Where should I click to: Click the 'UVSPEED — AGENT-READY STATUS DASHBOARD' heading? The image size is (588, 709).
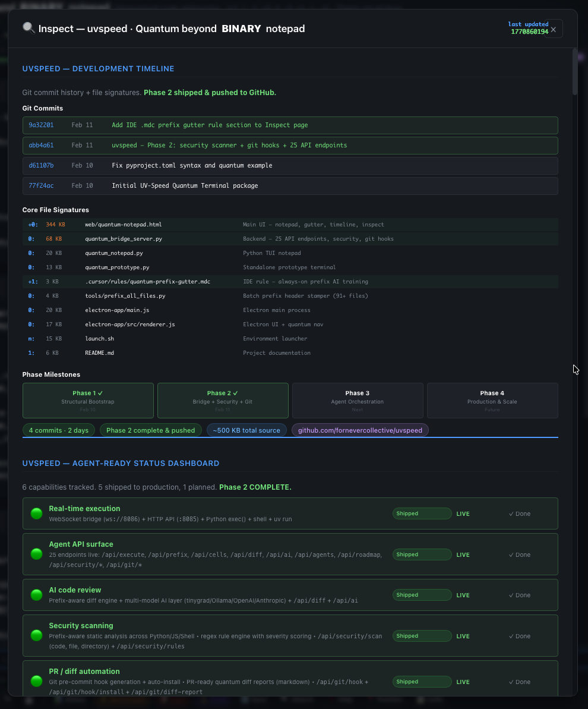point(121,464)
